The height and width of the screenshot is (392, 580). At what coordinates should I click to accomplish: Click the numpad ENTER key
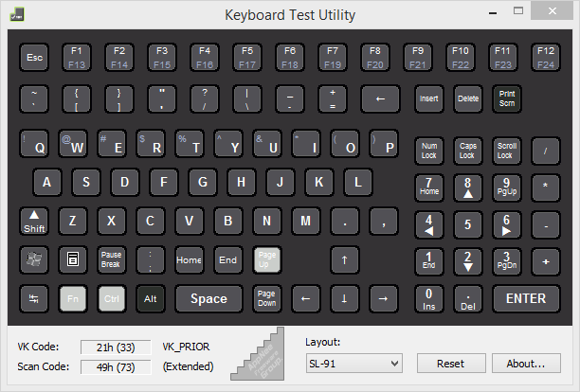pos(526,298)
